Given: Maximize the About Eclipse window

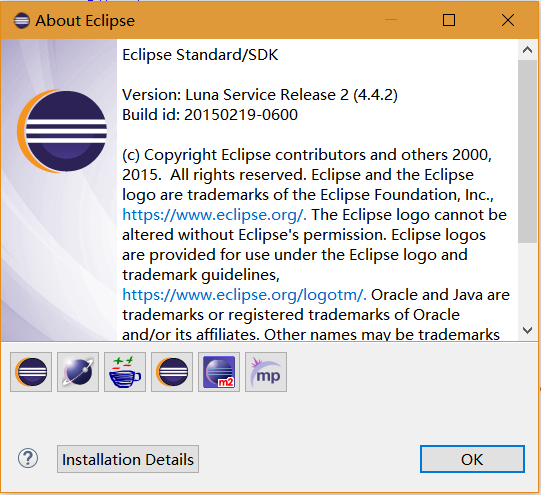Looking at the screenshot, I should tap(449, 20).
